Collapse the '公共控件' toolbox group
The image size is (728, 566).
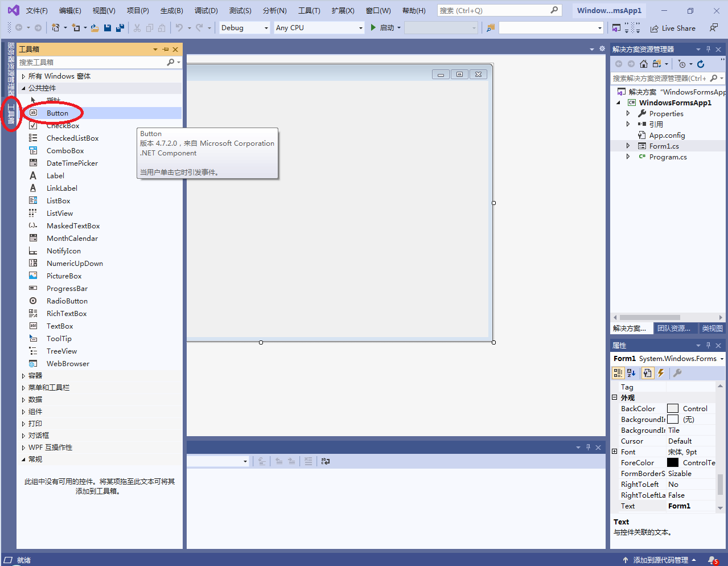(x=23, y=88)
